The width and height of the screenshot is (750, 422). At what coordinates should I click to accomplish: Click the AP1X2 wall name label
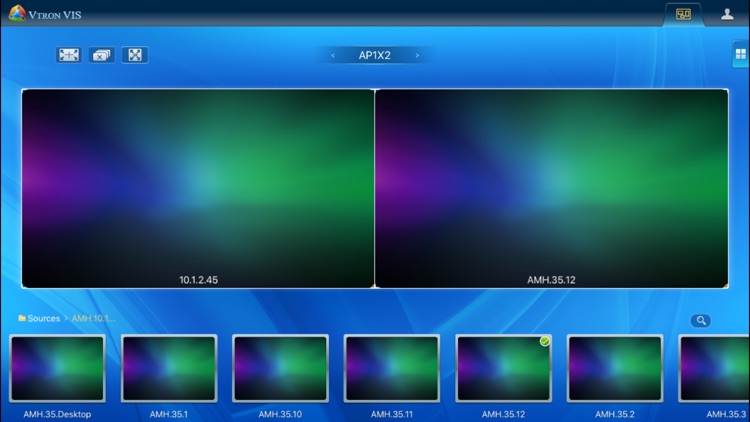[375, 55]
